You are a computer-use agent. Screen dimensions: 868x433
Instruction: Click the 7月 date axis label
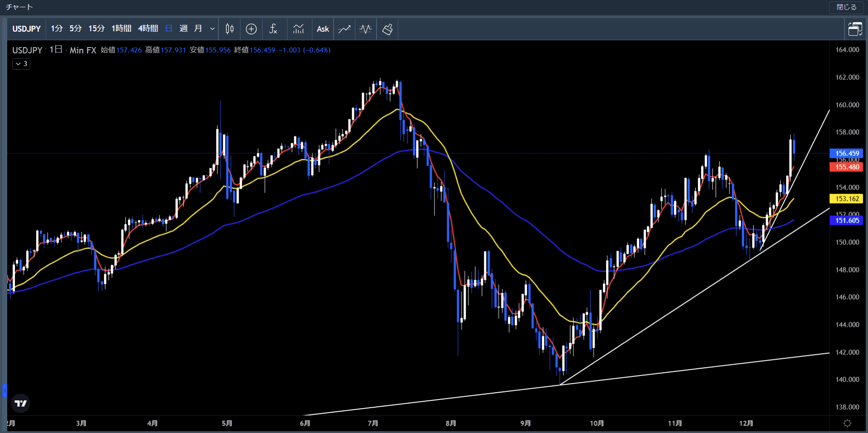point(373,423)
